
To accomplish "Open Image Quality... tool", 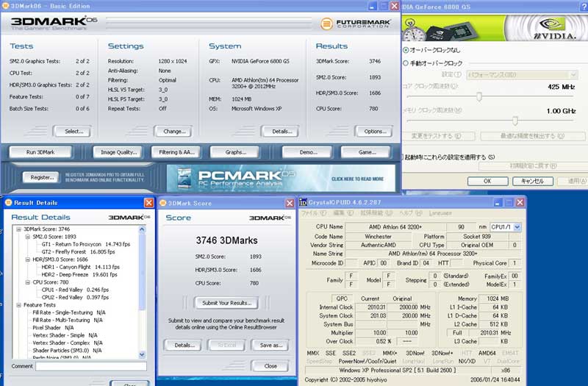I will coord(118,152).
